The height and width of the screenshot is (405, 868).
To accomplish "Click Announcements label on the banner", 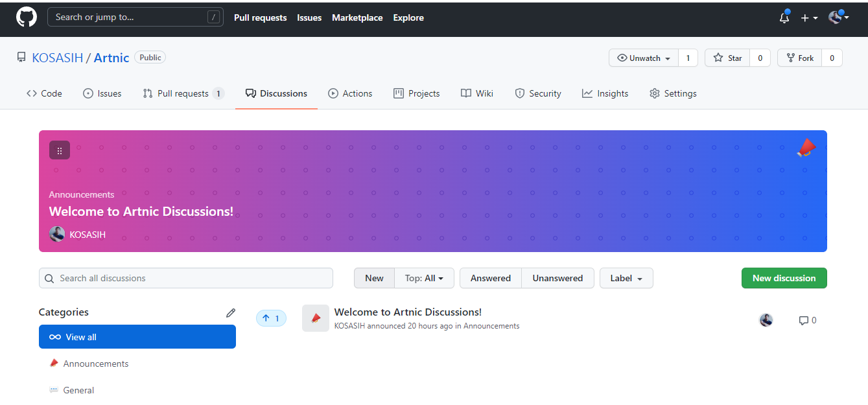I will tap(82, 194).
